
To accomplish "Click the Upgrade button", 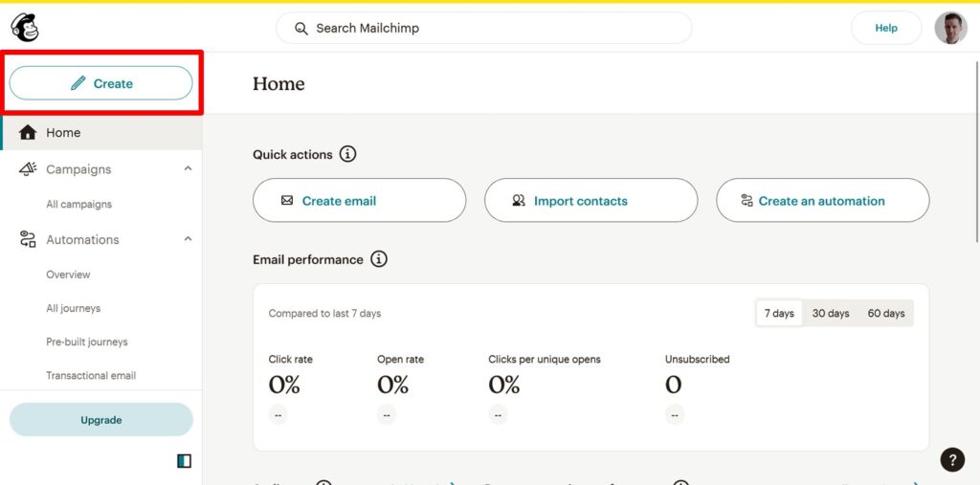I will pyautogui.click(x=100, y=420).
